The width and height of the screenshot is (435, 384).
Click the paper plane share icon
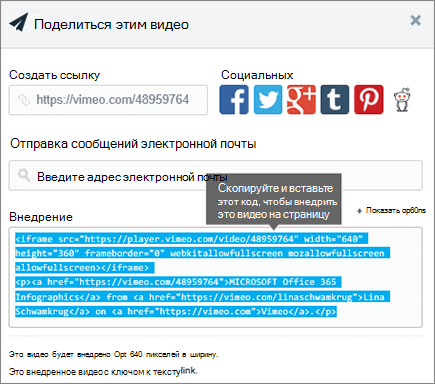coord(19,22)
